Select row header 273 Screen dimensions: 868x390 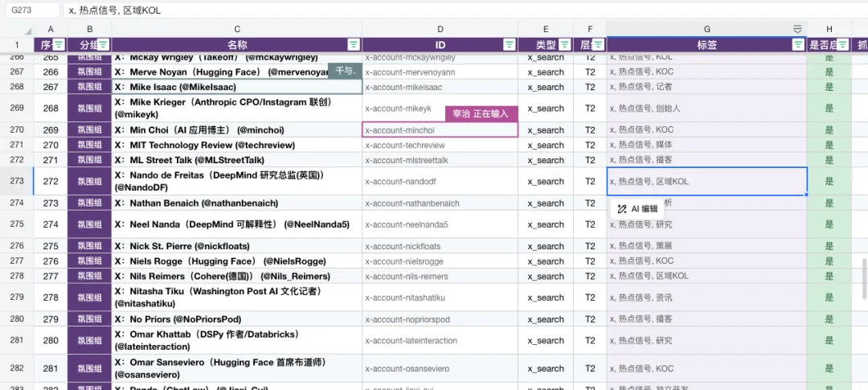pos(17,181)
